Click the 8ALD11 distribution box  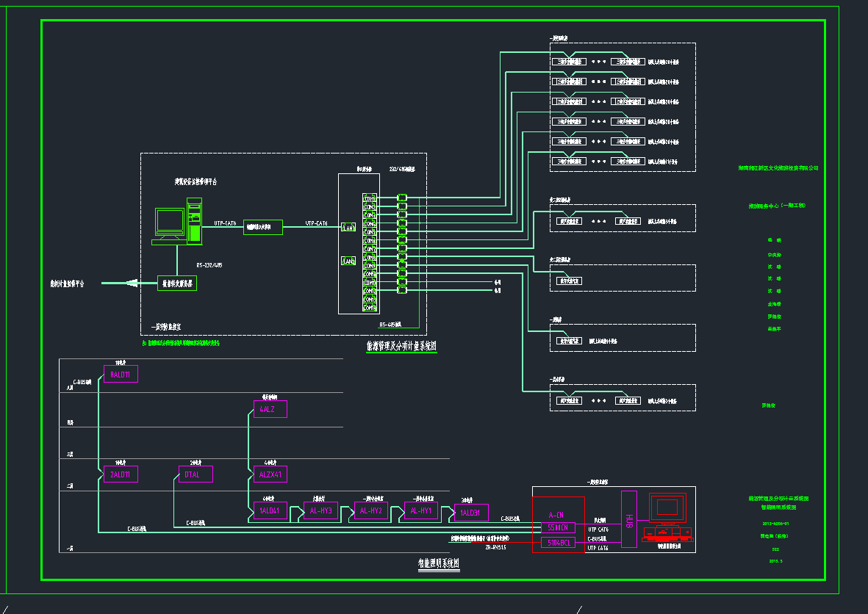coord(120,375)
